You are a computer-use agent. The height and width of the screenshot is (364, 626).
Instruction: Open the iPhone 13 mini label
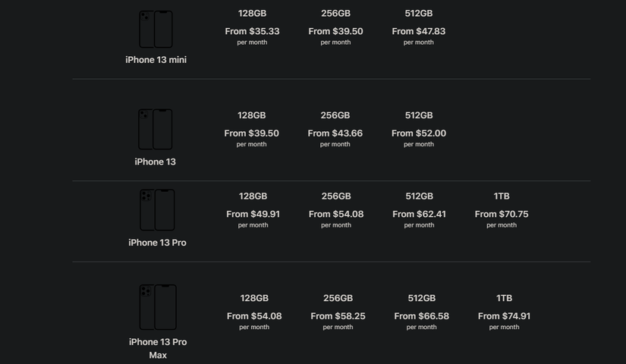pyautogui.click(x=156, y=60)
